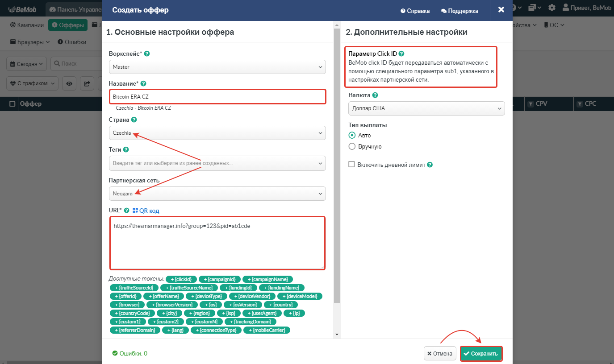The width and height of the screenshot is (614, 364).
Task: Open the workspaces stack icon in top bar
Action: point(535,8)
